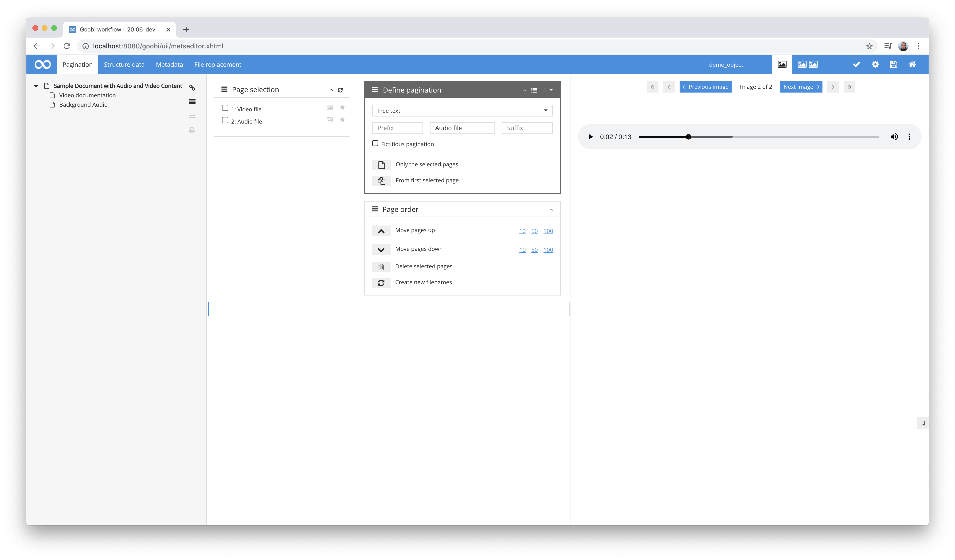This screenshot has height=560, width=955.
Task: Click the list icon in structure sidebar
Action: pyautogui.click(x=192, y=101)
